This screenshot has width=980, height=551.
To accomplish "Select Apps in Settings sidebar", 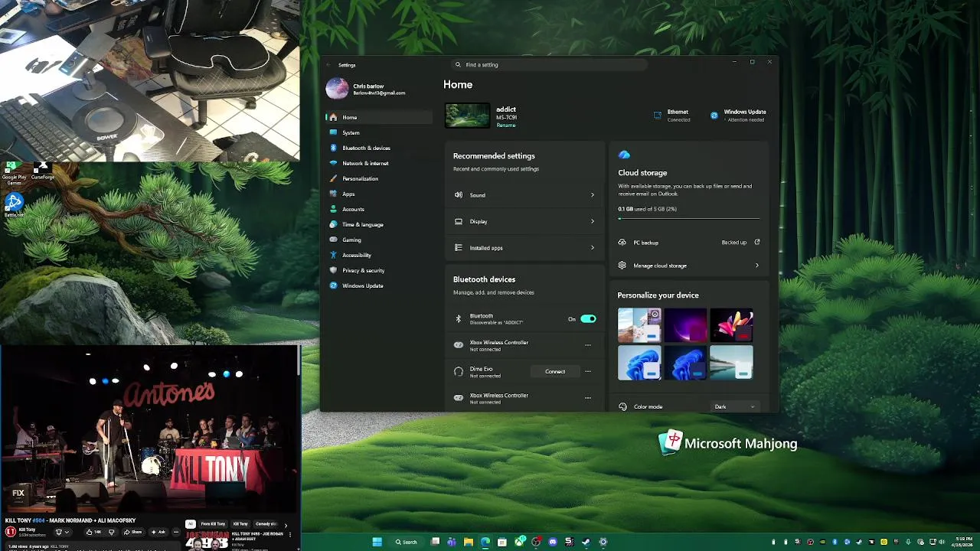I will tap(379, 194).
